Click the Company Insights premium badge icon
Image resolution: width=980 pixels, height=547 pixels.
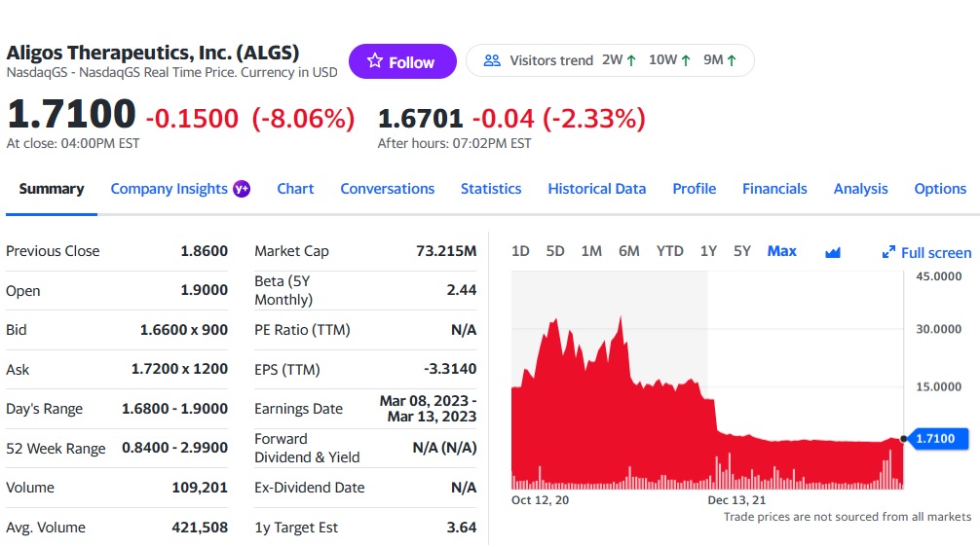point(242,189)
